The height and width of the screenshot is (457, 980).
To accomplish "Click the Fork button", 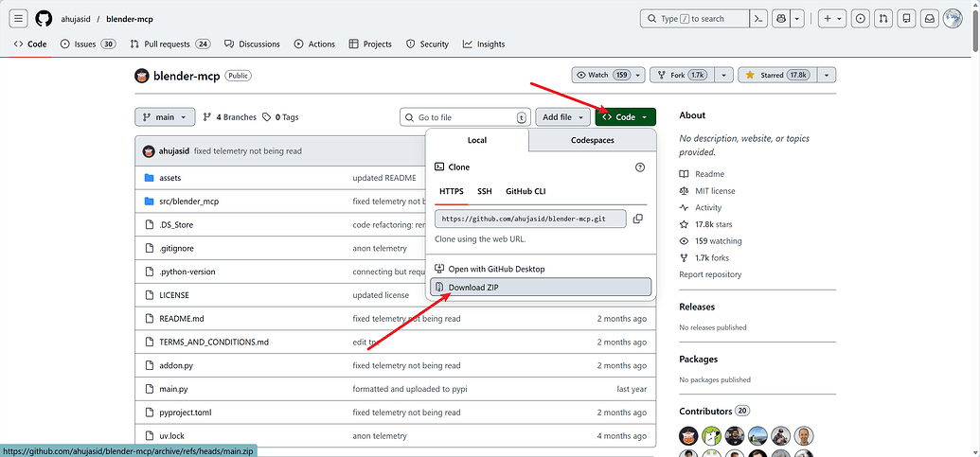I will (x=680, y=75).
